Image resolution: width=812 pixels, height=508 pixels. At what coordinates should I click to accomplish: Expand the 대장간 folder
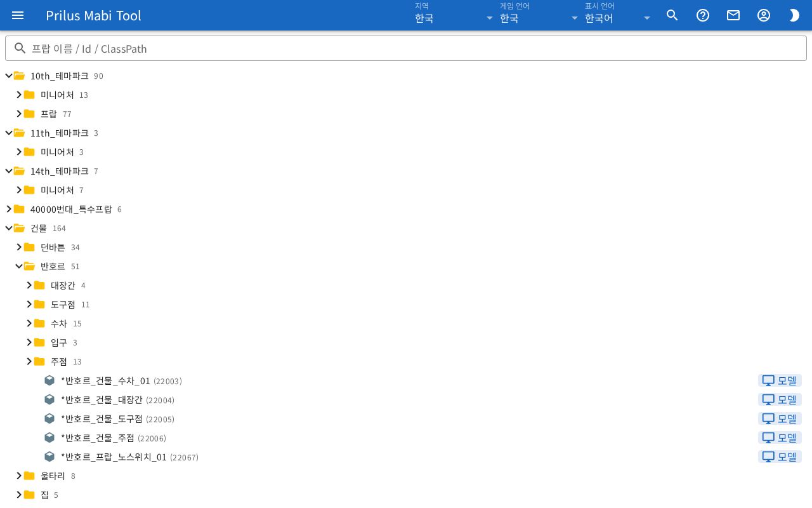(29, 285)
